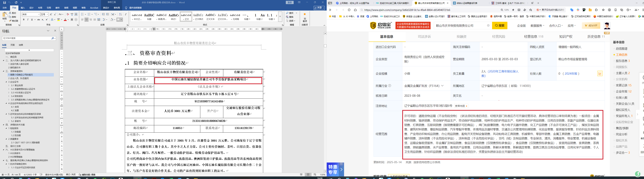
Task: Bookmark the page with the star-plus icon
Action: tap(531, 10)
